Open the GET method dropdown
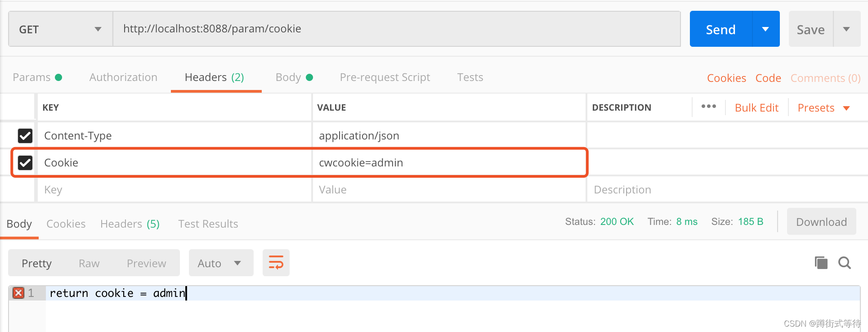The height and width of the screenshot is (332, 868). point(60,29)
